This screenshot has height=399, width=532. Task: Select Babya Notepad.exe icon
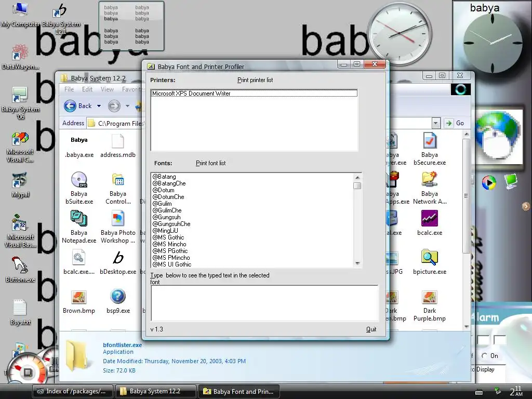pos(79,227)
